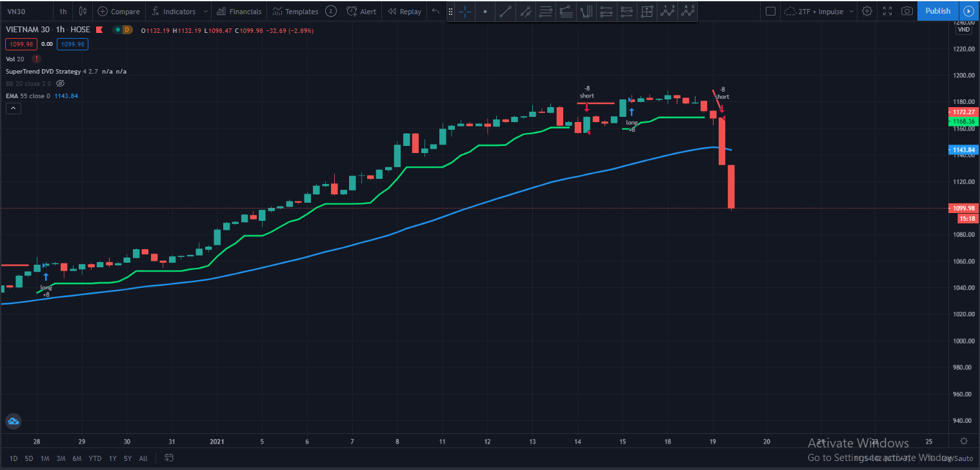Select the second Fibonacci tool in drawing toolbar

pos(626,11)
